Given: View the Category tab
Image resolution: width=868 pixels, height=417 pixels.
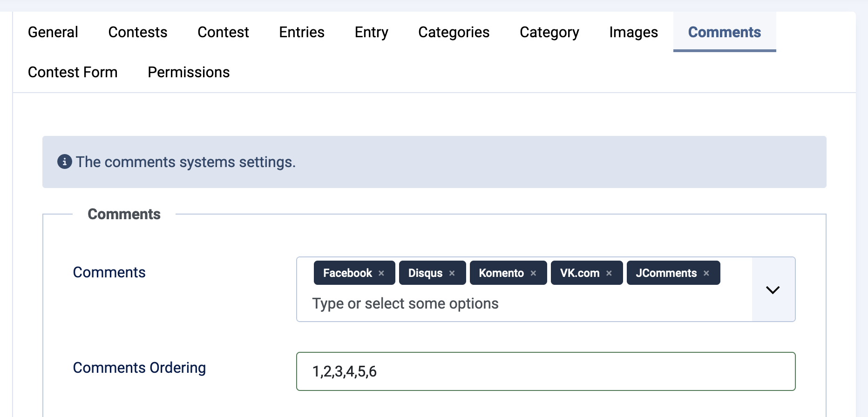Looking at the screenshot, I should click(x=549, y=32).
